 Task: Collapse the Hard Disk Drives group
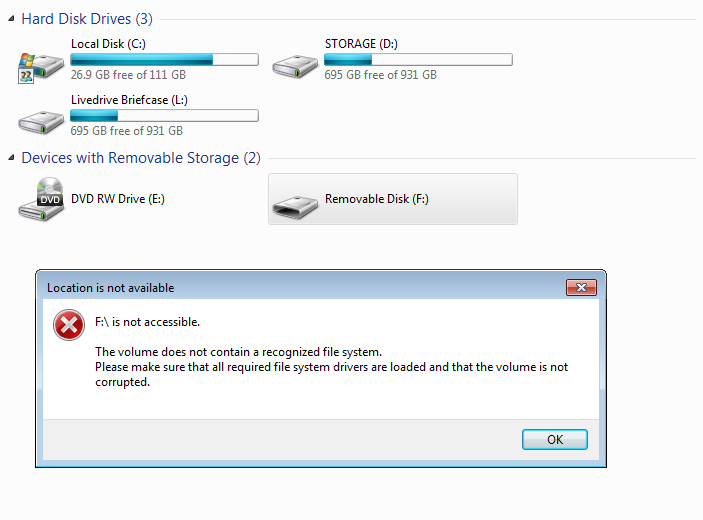point(12,19)
